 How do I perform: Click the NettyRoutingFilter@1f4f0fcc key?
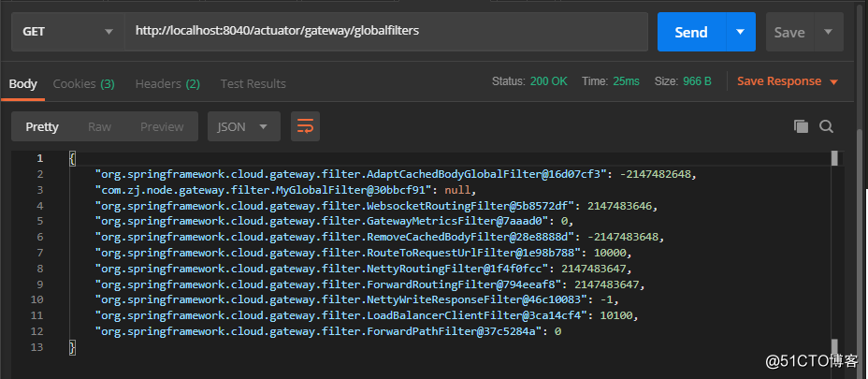(x=322, y=269)
